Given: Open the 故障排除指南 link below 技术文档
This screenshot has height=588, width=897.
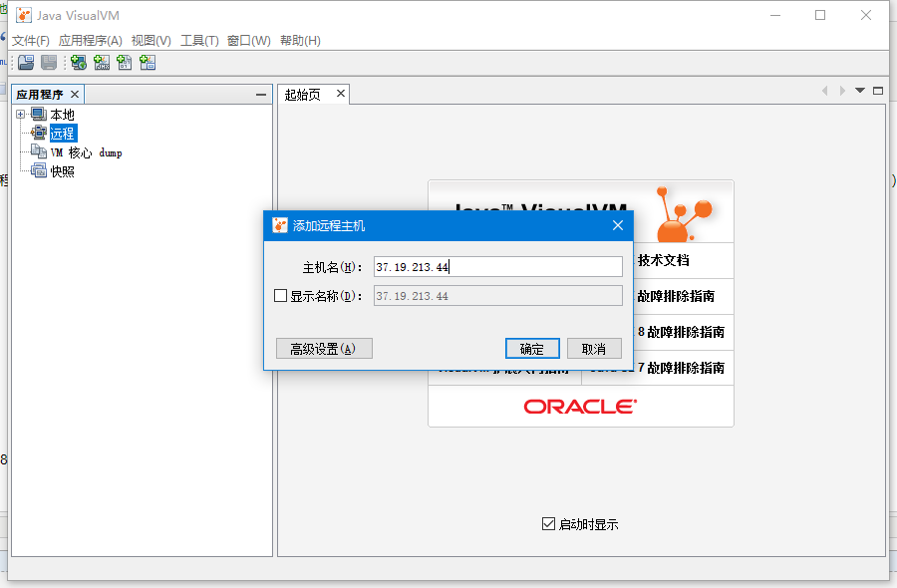Looking at the screenshot, I should [x=676, y=296].
